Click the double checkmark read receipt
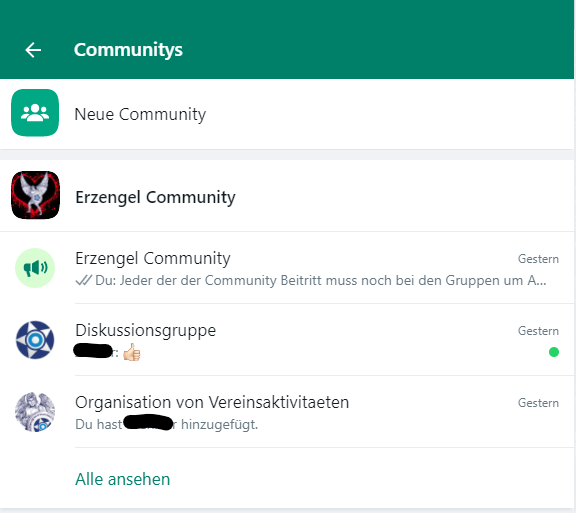 83,280
